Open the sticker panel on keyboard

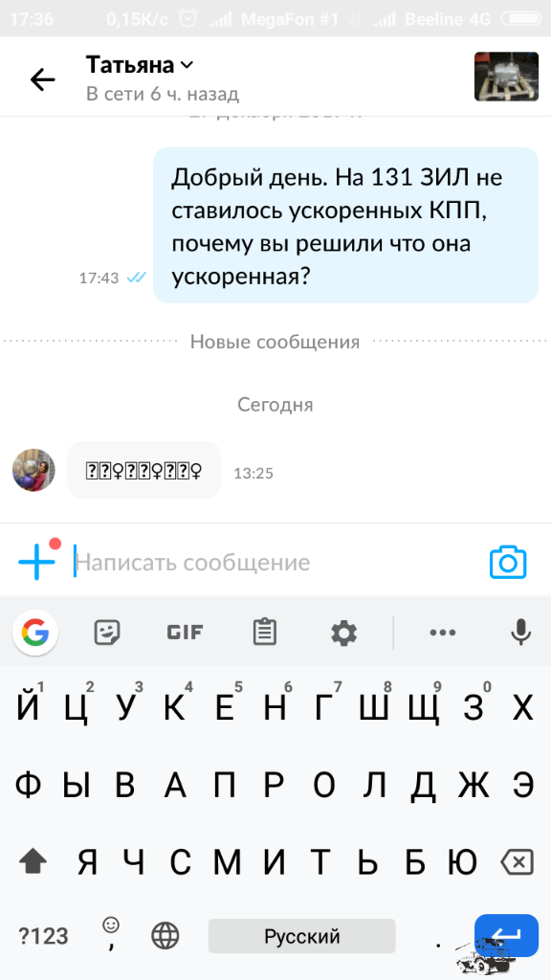tap(107, 634)
